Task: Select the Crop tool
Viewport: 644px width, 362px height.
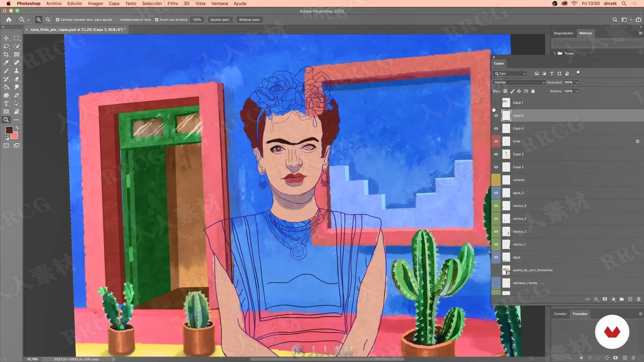Action: (6, 54)
